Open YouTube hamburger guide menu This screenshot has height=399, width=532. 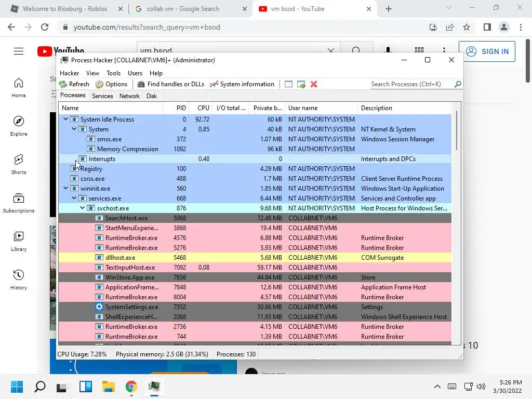click(19, 51)
